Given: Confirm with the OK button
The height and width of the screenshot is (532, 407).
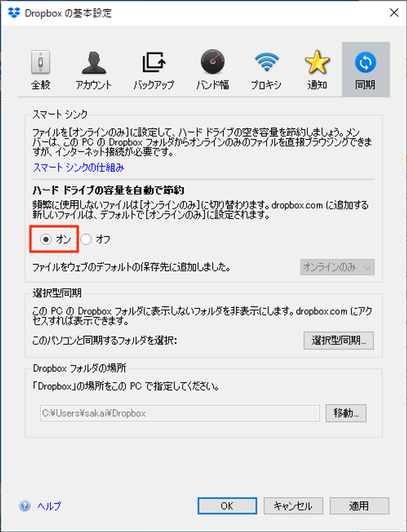Looking at the screenshot, I should (x=227, y=506).
